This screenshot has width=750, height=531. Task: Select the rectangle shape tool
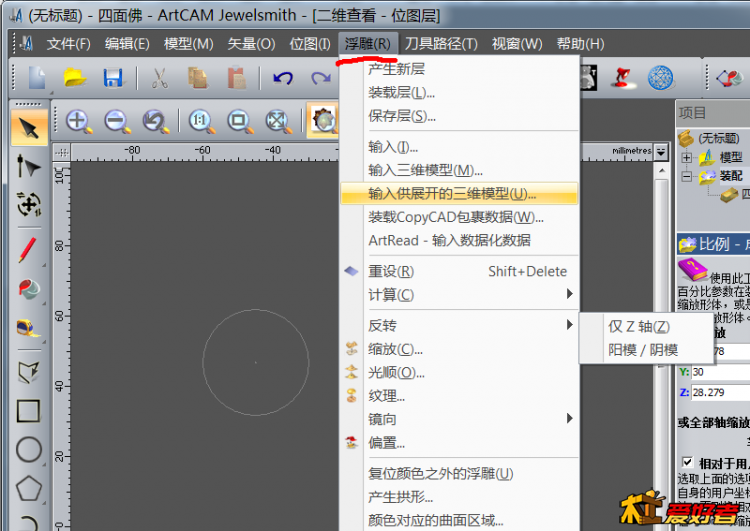point(28,411)
